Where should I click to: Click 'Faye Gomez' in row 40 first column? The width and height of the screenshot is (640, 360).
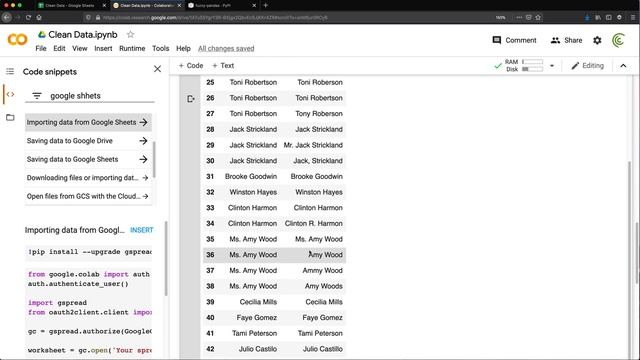coord(256,318)
